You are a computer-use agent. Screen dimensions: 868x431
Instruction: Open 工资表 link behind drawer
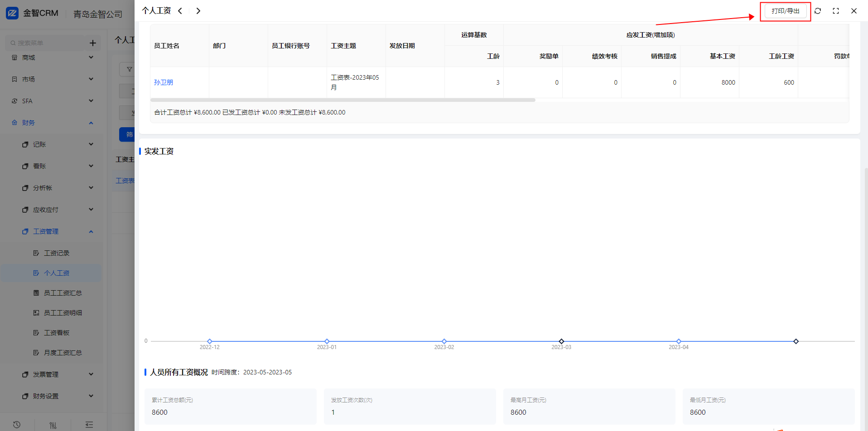click(x=125, y=181)
